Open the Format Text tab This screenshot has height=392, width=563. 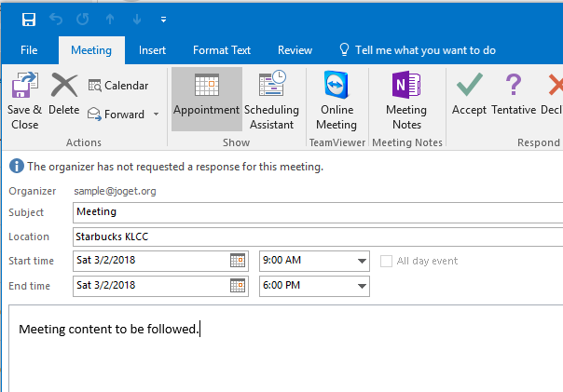click(x=222, y=50)
